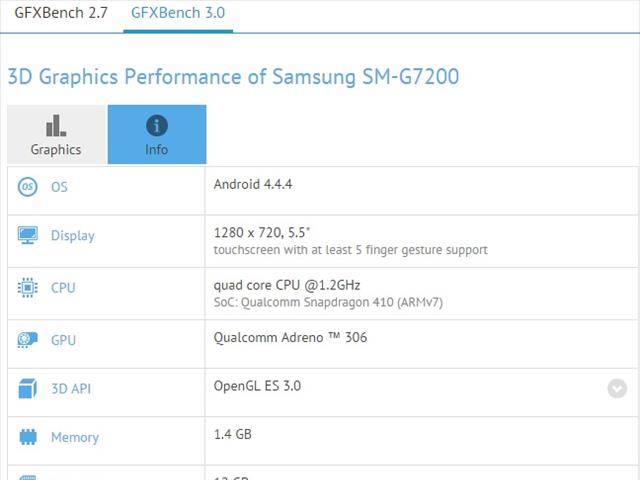Click the Display monitor icon
Screen dimensions: 640x480
(28, 236)
